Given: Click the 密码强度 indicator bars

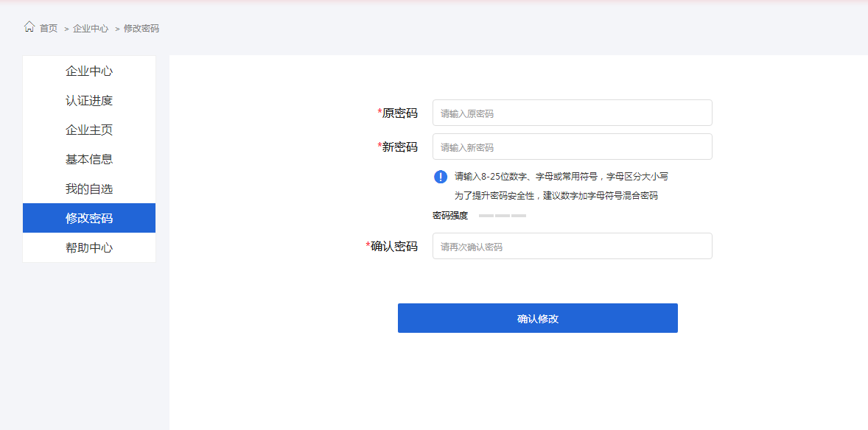Looking at the screenshot, I should [x=503, y=216].
